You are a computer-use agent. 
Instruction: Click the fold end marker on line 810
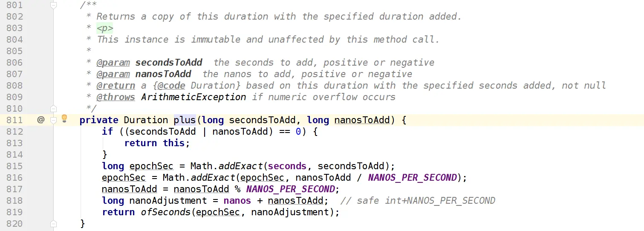point(53,108)
